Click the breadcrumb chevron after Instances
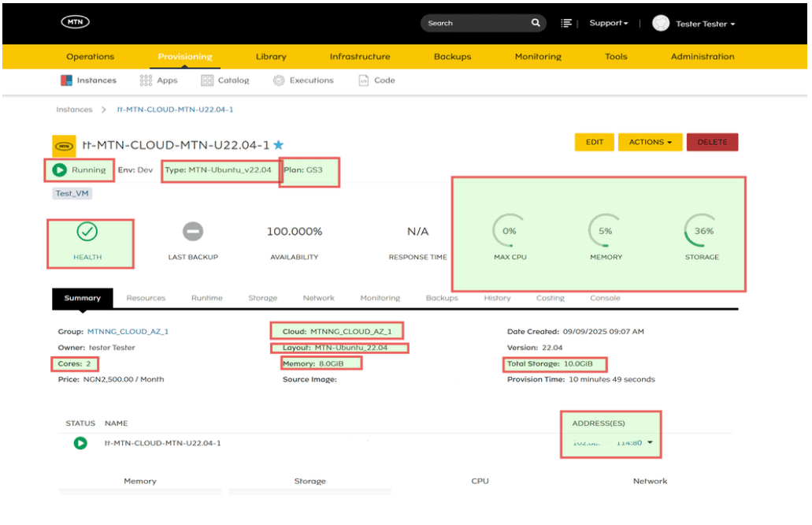The width and height of the screenshot is (812, 525). (x=104, y=110)
